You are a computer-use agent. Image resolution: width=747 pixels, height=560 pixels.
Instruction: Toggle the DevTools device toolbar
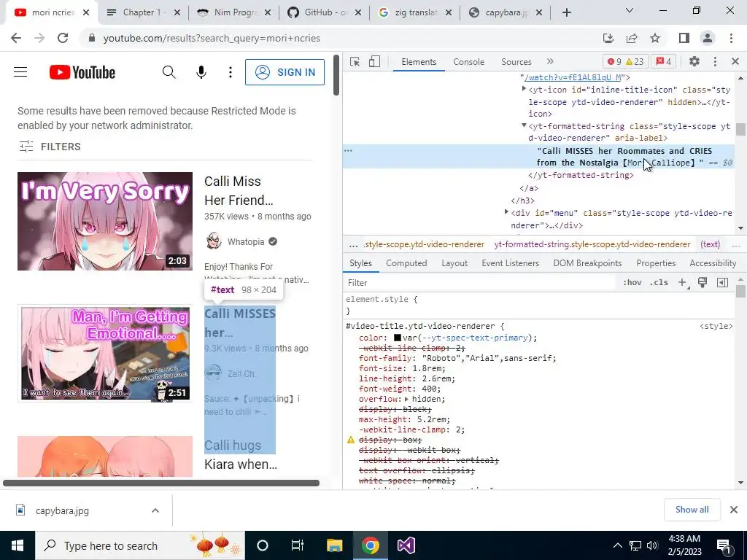pos(374,62)
